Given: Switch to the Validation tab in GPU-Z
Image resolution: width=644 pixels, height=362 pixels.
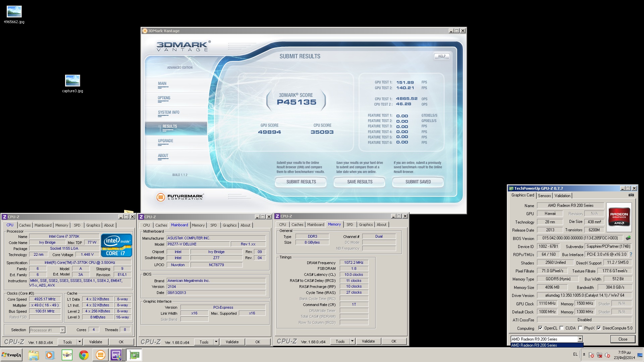Looking at the screenshot, I should (x=562, y=196).
